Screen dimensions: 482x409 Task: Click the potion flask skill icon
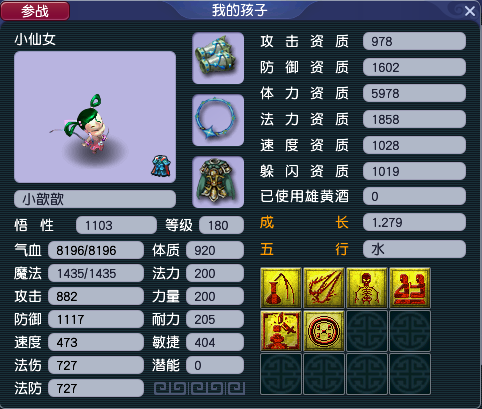281,288
